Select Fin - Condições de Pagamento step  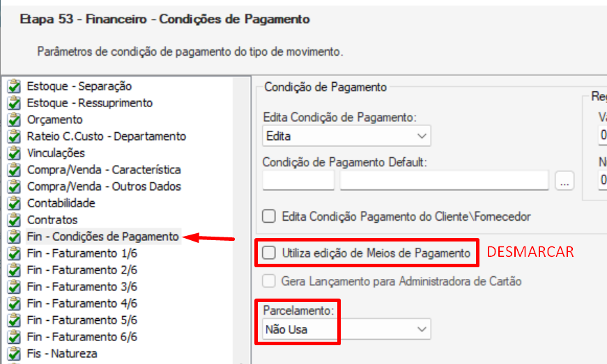(102, 237)
